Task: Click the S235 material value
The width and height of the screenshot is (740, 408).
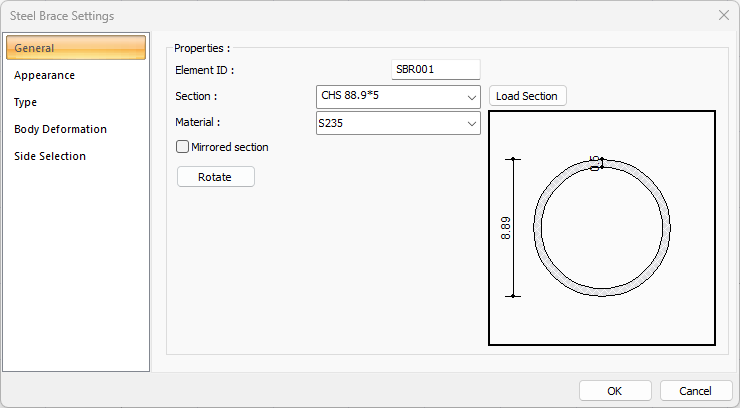Action: [388, 123]
